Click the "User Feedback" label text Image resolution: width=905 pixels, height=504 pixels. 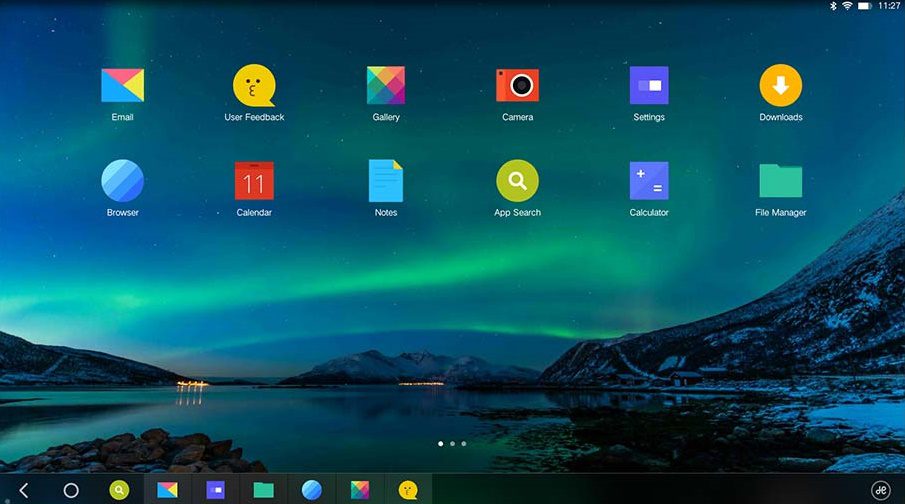[254, 117]
